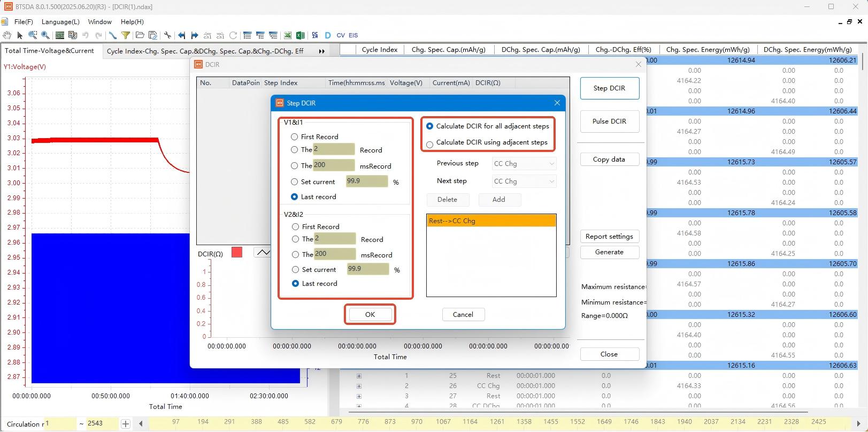Select V1&I1 Last record radio option

294,197
